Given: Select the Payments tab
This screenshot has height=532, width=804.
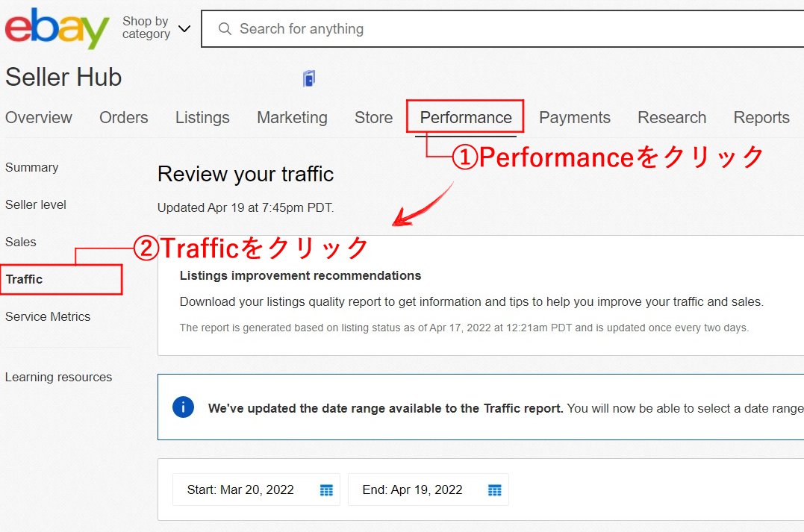Looking at the screenshot, I should pyautogui.click(x=574, y=118).
